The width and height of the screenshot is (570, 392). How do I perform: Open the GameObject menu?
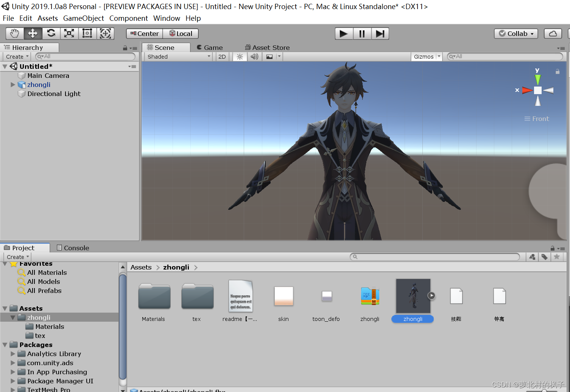[x=84, y=18]
